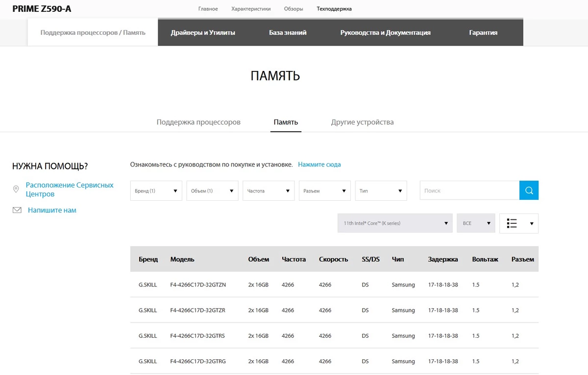Click the SS/DS column header
This screenshot has height=375, width=588.
coord(370,259)
